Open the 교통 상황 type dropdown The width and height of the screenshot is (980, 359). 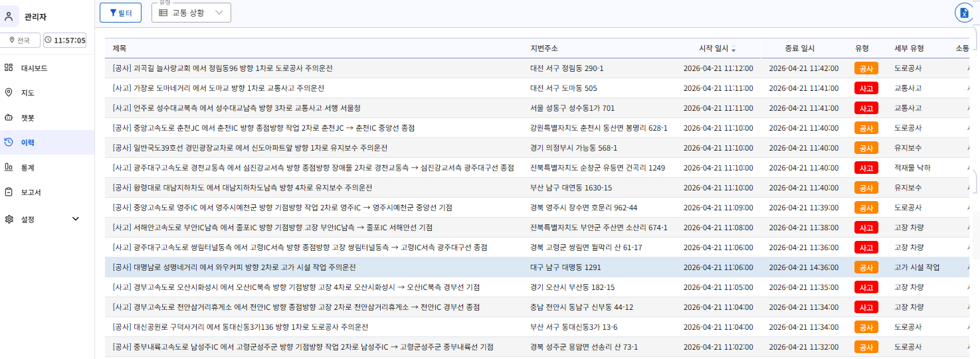click(191, 13)
